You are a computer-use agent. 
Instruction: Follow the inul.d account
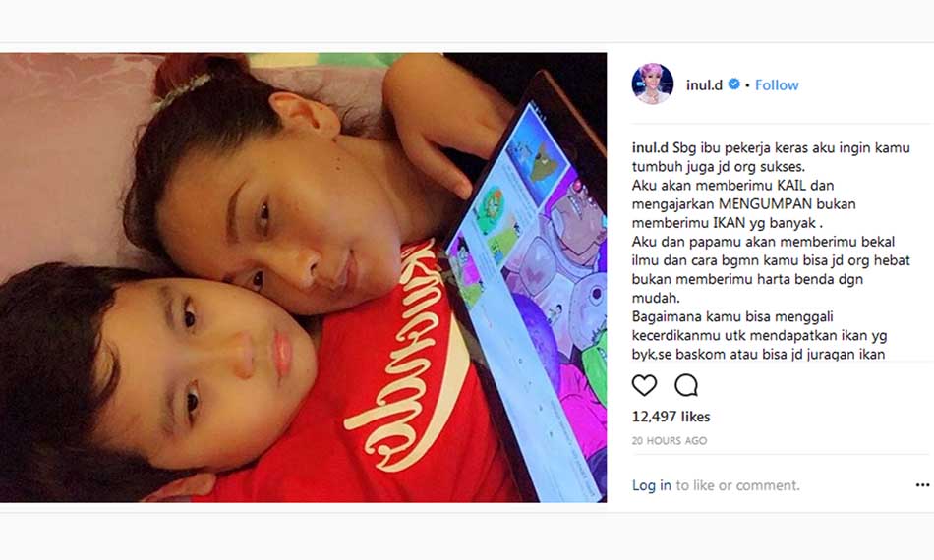tap(777, 85)
